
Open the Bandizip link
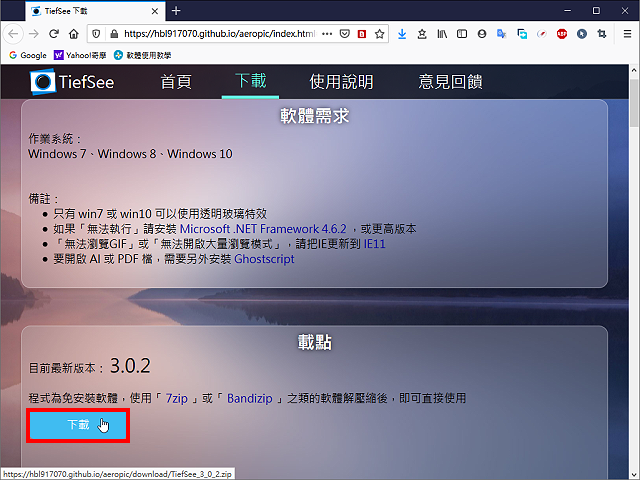249,398
